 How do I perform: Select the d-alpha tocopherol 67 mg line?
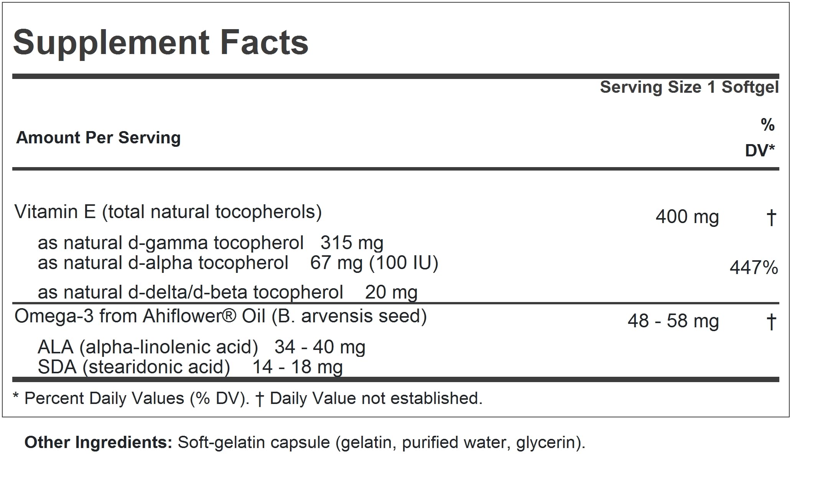click(238, 263)
